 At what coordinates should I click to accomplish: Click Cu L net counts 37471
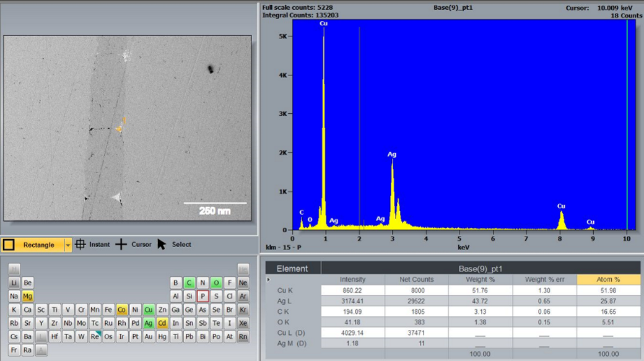(x=417, y=333)
